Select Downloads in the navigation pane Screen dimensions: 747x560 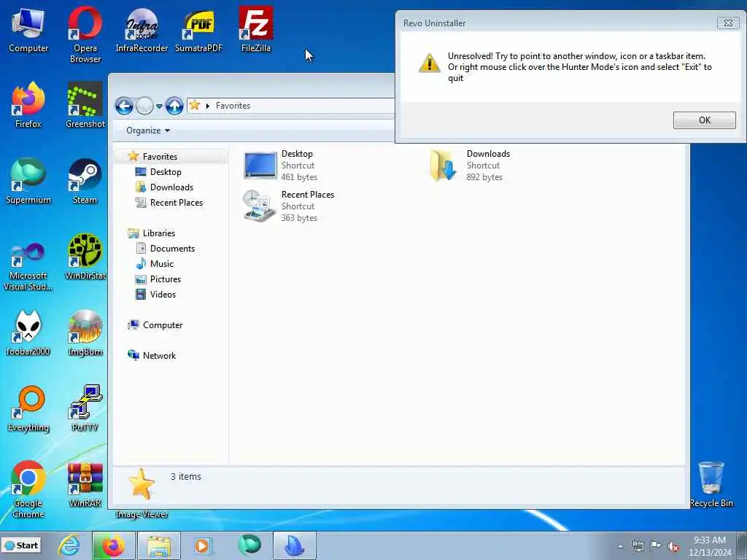pos(171,187)
